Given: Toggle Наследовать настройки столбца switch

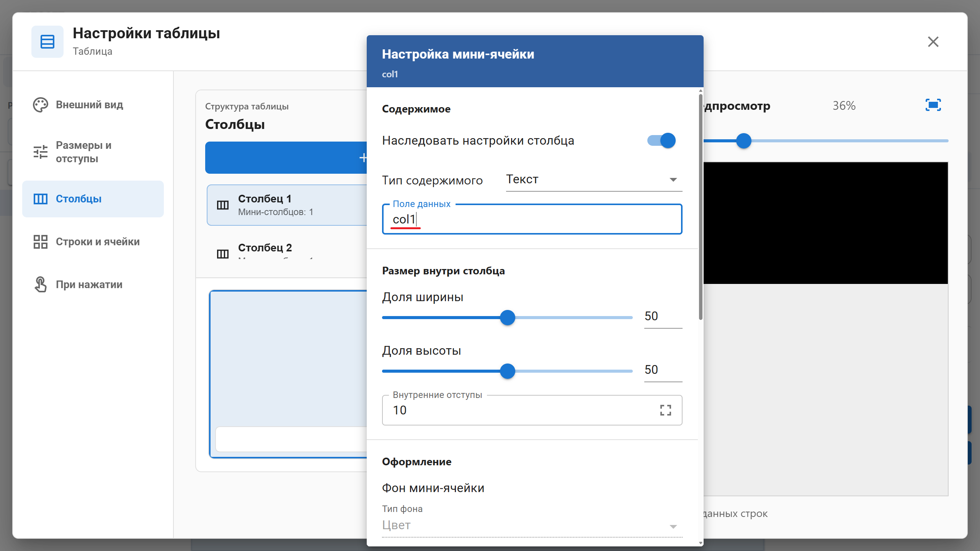Looking at the screenshot, I should tap(661, 140).
